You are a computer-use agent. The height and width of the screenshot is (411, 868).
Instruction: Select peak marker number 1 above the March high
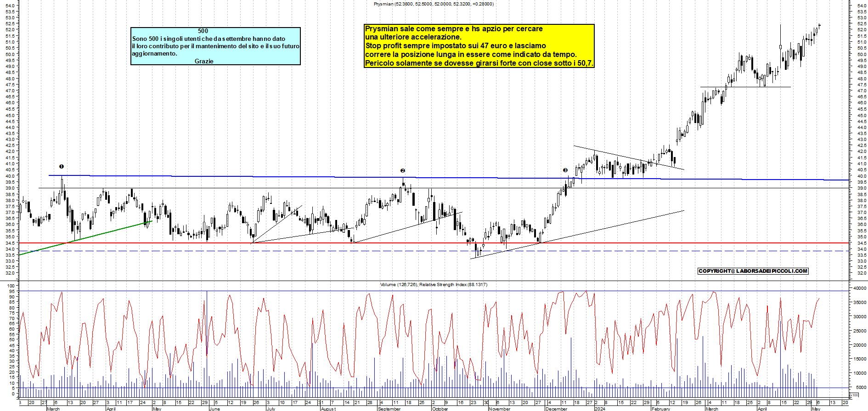(x=62, y=166)
